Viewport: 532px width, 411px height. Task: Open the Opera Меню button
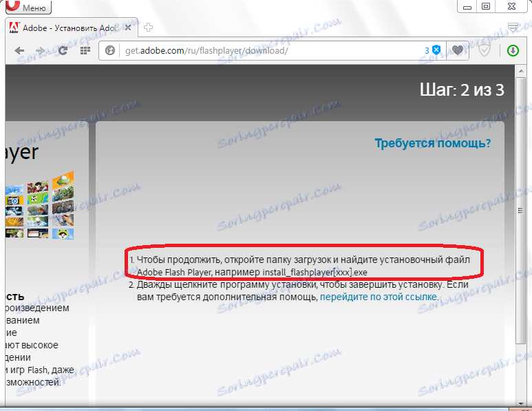pyautogui.click(x=28, y=7)
